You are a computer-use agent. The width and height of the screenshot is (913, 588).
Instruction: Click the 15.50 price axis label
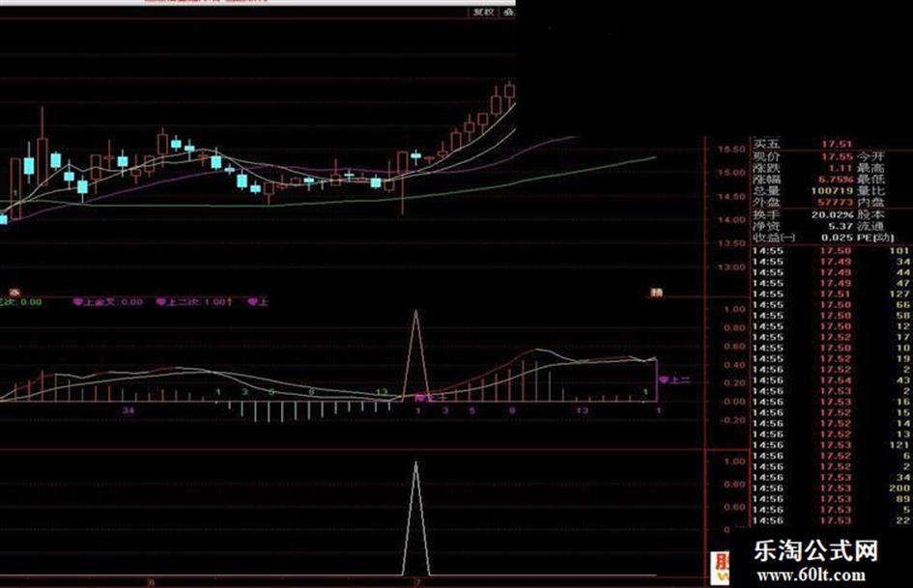pos(731,150)
